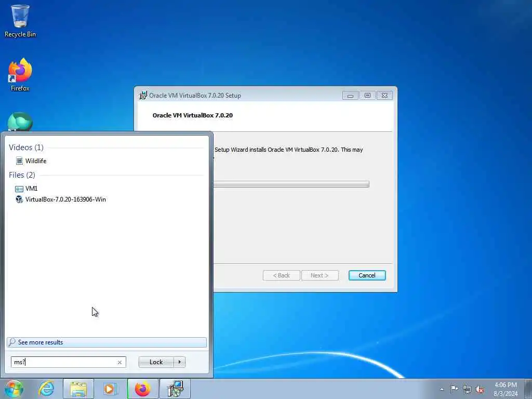Viewport: 532px width, 399px height.
Task: Open the Videos (1) group header
Action: pyautogui.click(x=26, y=147)
